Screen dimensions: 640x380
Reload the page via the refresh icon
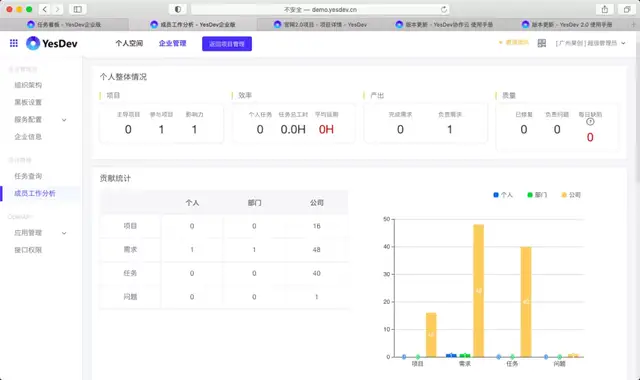point(444,9)
